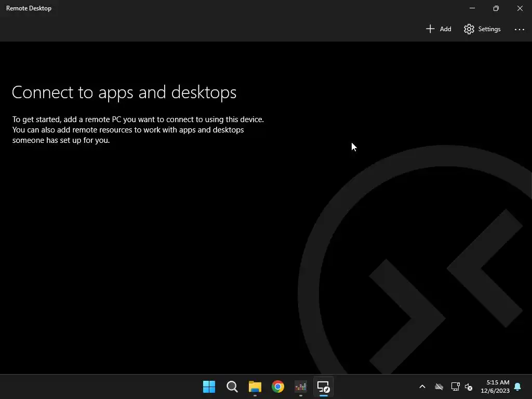The image size is (532, 399).
Task: Restore down the Remote Desktop window
Action: (x=496, y=8)
